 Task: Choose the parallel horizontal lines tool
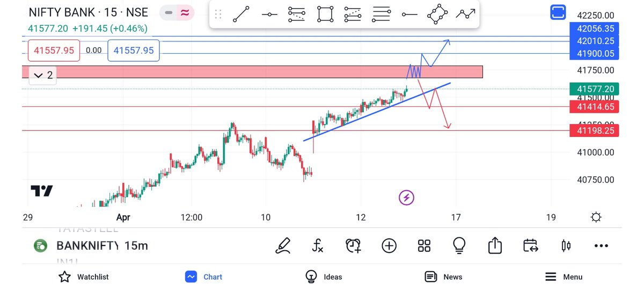tap(381, 15)
